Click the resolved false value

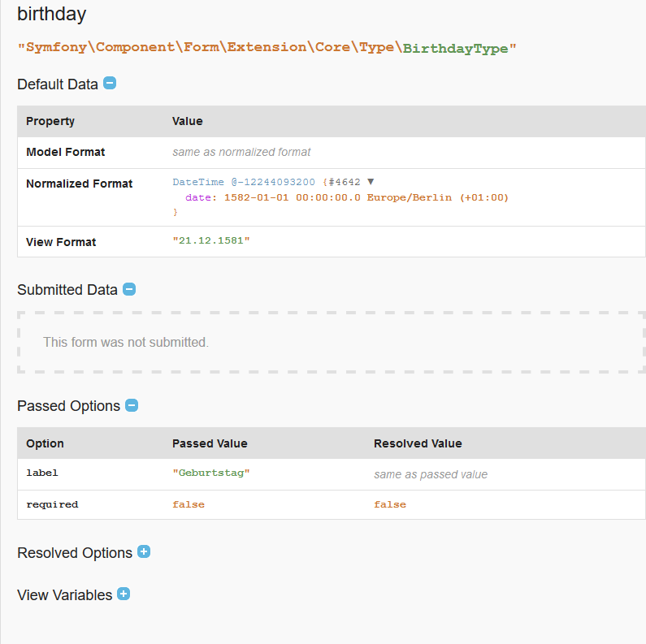(x=390, y=504)
